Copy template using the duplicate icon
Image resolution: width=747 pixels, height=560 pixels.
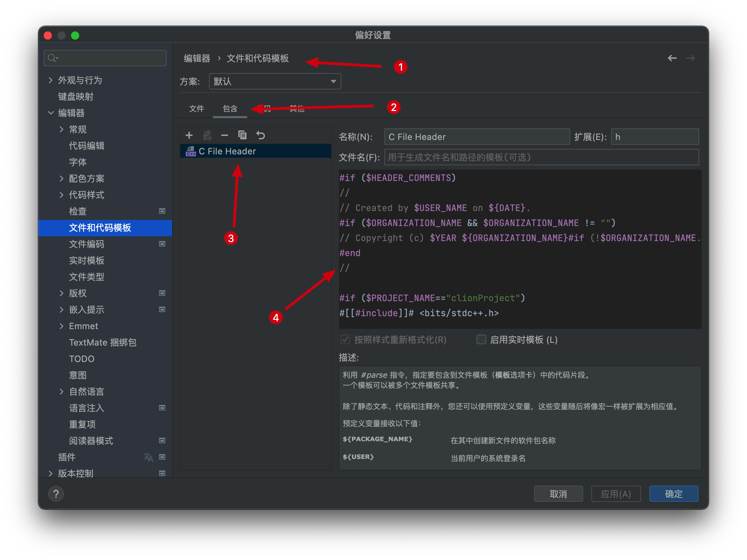[x=242, y=135]
